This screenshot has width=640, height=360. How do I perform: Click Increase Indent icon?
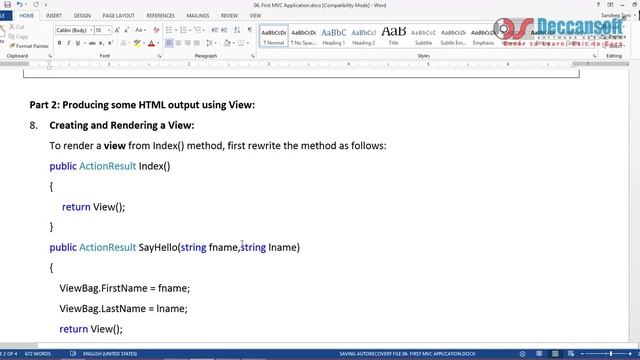coord(224,30)
